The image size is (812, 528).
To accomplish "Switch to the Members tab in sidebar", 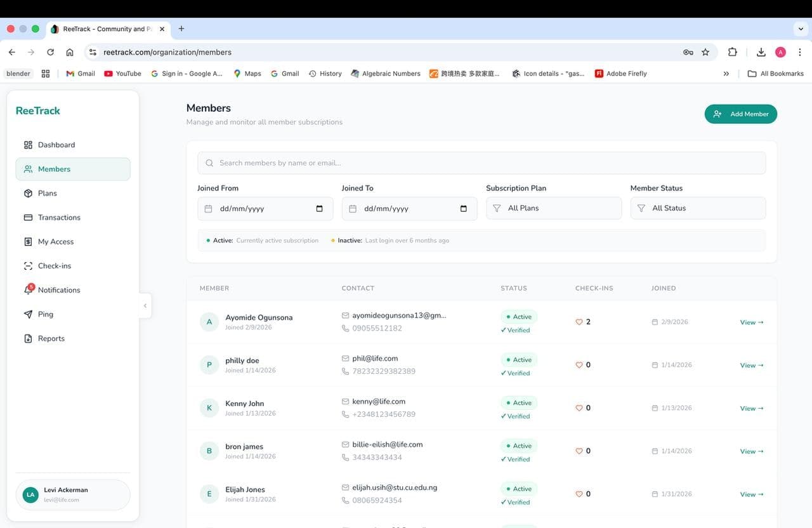I will pos(54,169).
